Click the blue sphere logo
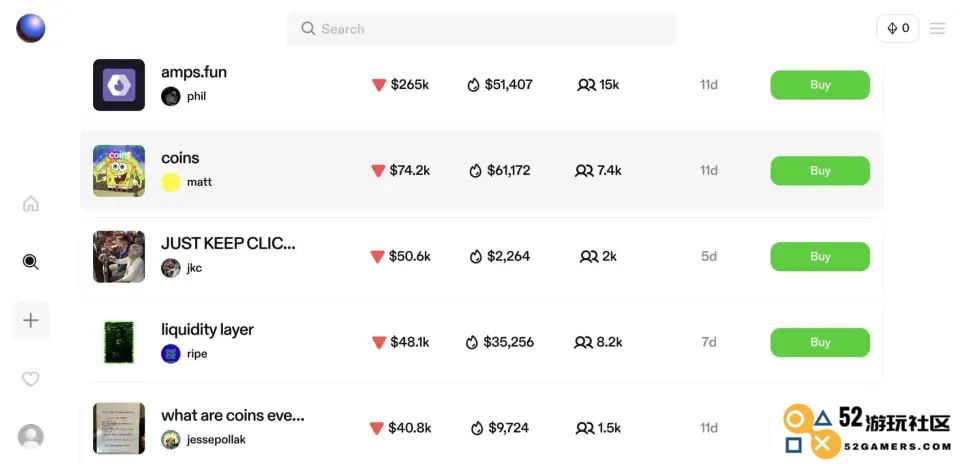This screenshot has width=960, height=464. click(x=31, y=28)
